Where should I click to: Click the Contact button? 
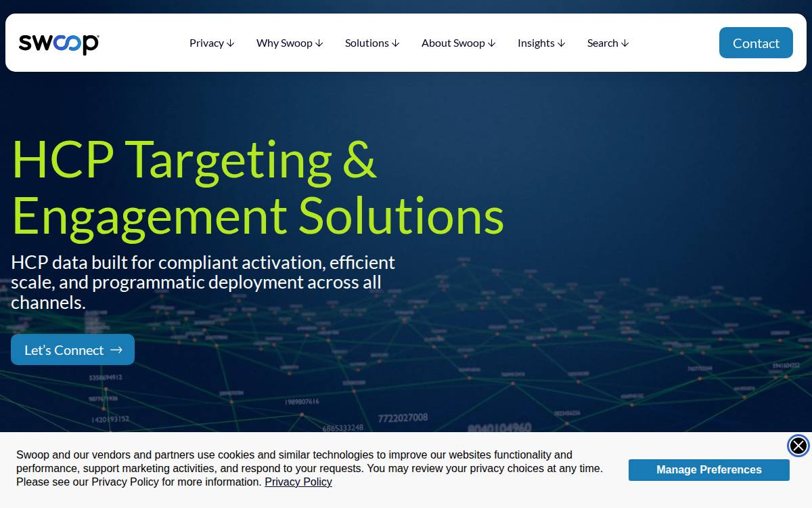[756, 43]
